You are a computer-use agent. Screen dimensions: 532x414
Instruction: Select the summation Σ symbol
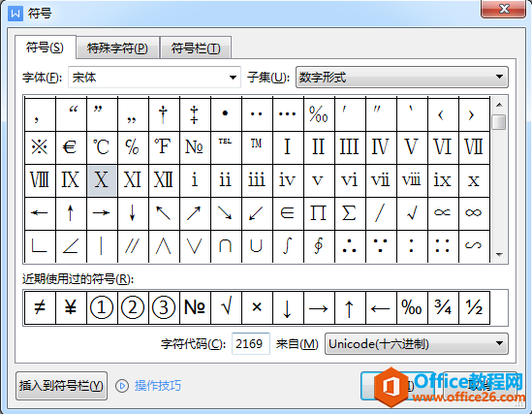[350, 213]
